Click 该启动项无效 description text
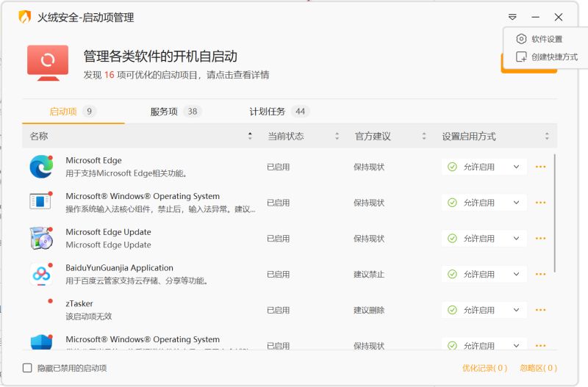The height and width of the screenshot is (387, 588). 88,317
